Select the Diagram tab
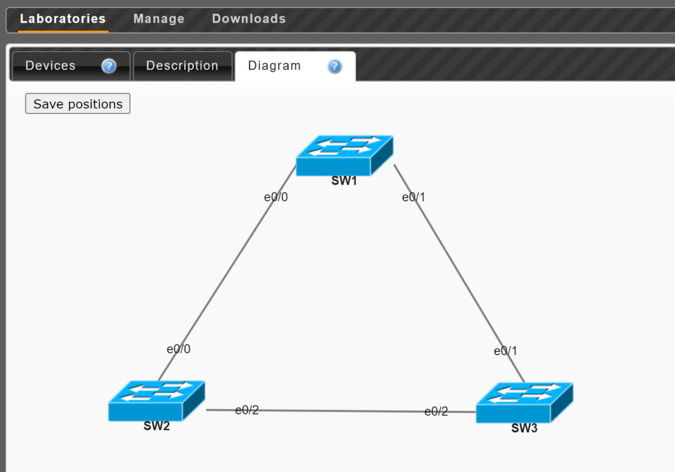 274,66
